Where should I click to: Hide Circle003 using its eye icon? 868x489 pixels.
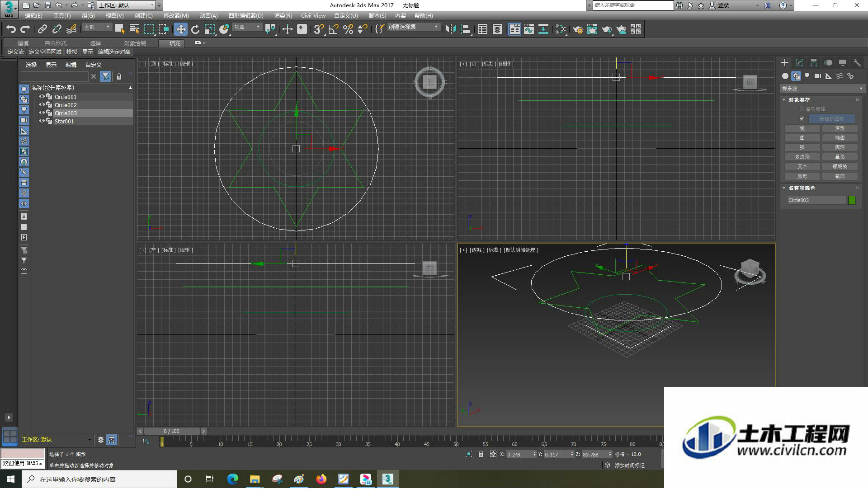(42, 113)
